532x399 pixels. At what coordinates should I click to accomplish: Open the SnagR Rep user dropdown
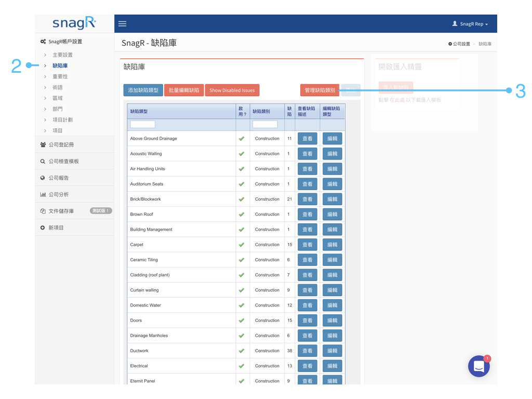[470, 24]
